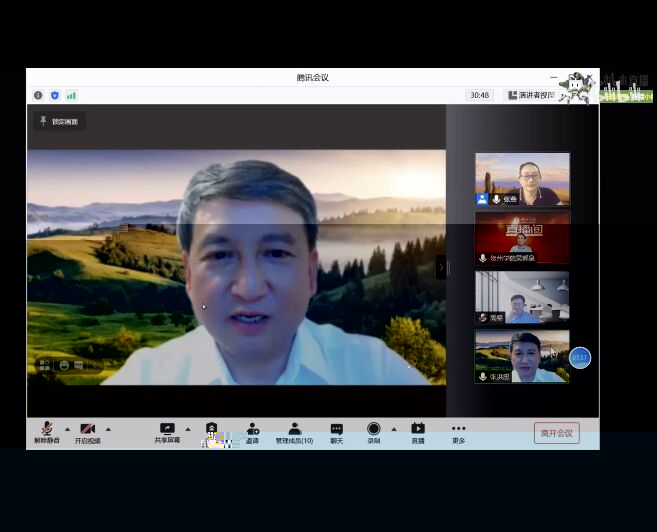Screen dimensions: 657x532
Task: Start sharing screen from the toolbar
Action: coord(167,433)
